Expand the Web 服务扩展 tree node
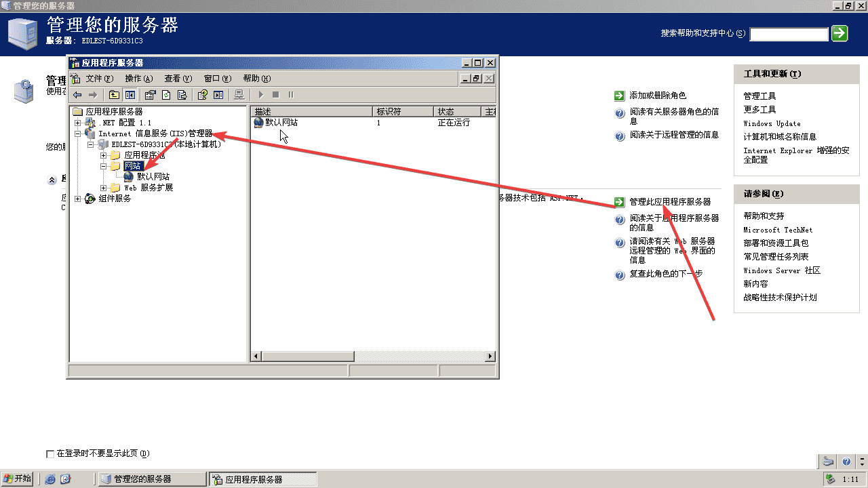The image size is (868, 488). point(104,188)
